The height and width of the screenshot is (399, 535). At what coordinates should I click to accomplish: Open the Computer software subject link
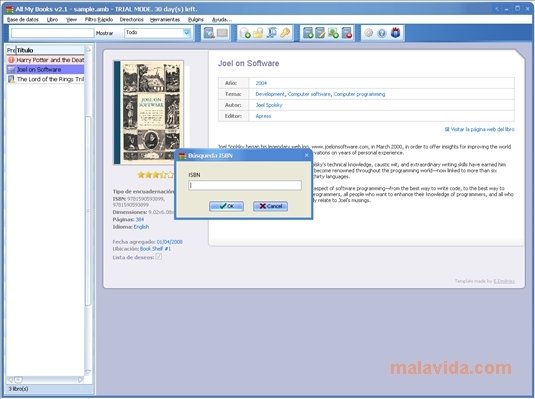point(309,94)
